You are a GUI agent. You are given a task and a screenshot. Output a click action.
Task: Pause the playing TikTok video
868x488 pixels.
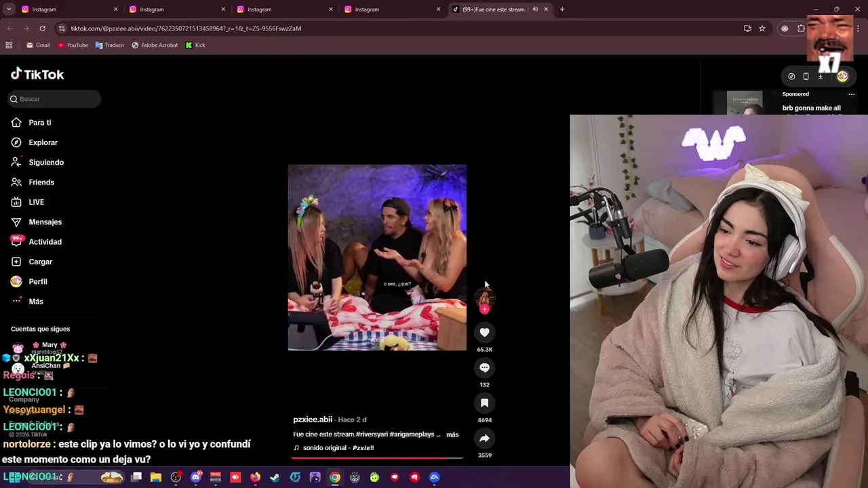[377, 258]
